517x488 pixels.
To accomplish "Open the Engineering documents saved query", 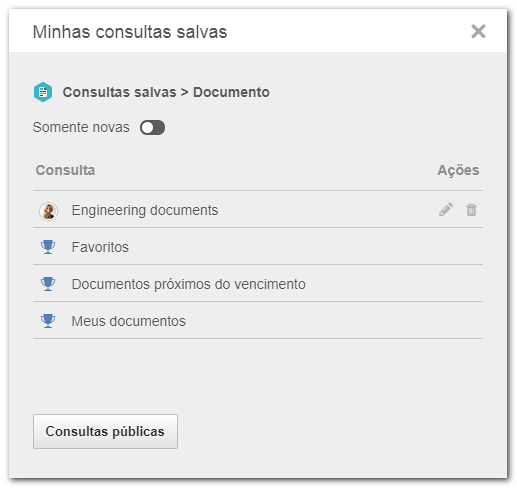I will click(x=145, y=210).
